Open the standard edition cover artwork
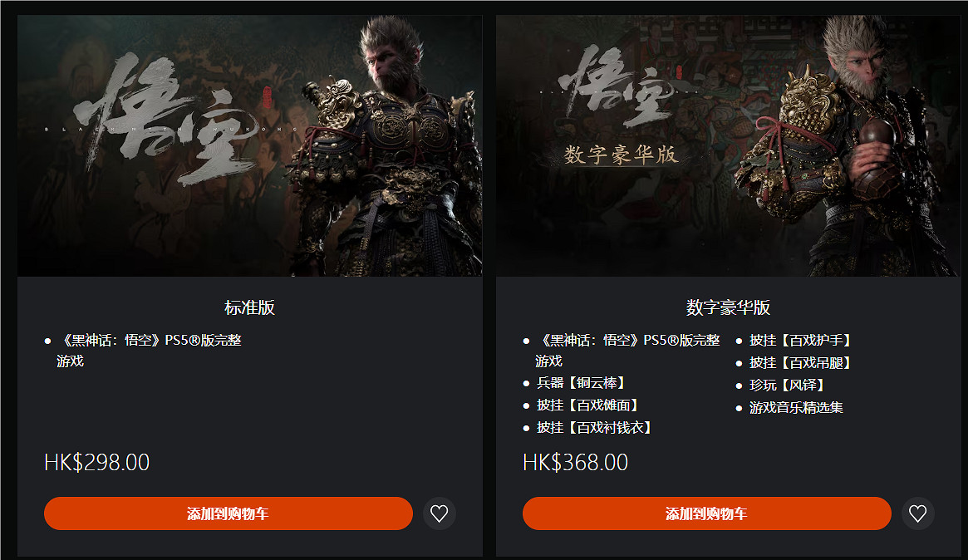968x560 pixels. click(249, 145)
